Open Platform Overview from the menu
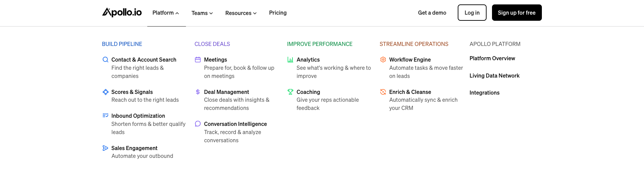Viewport: 644px width, 181px height. 492,59
